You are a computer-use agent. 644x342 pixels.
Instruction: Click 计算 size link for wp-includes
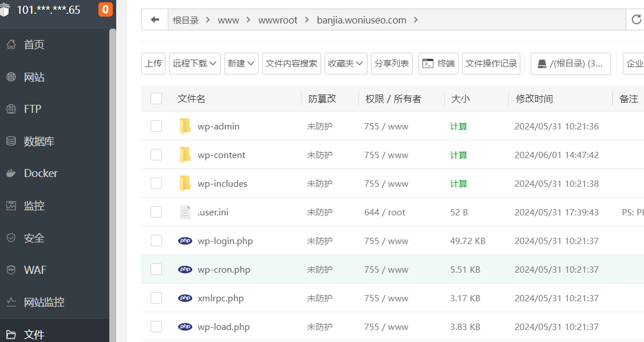coord(459,183)
